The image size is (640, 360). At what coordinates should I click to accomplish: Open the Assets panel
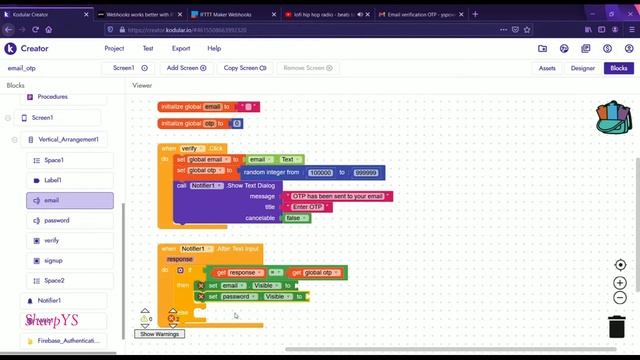pyautogui.click(x=547, y=69)
